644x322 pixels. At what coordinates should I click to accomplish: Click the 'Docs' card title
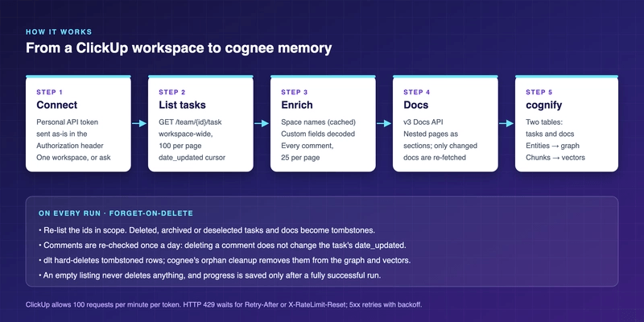point(416,105)
